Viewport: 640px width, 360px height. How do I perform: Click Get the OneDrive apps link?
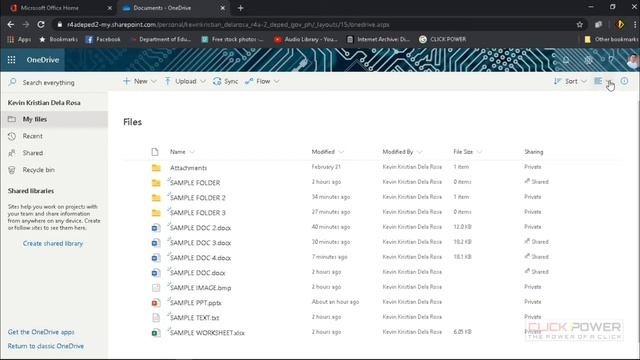pos(41,332)
